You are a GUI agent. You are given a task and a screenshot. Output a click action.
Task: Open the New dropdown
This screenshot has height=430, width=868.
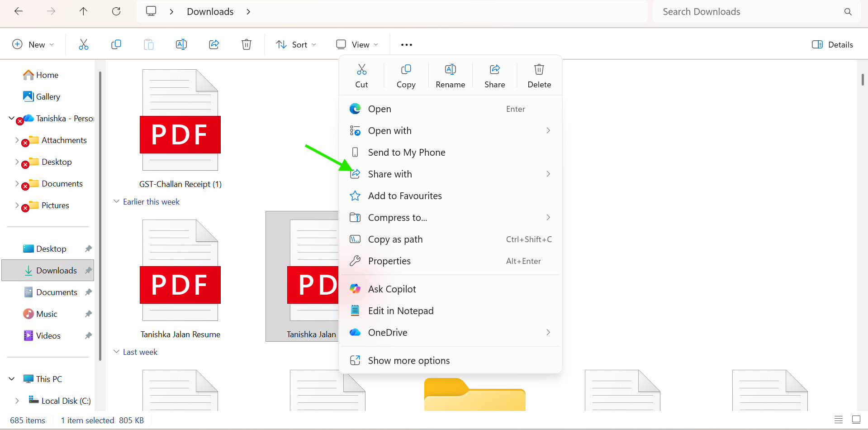[33, 44]
